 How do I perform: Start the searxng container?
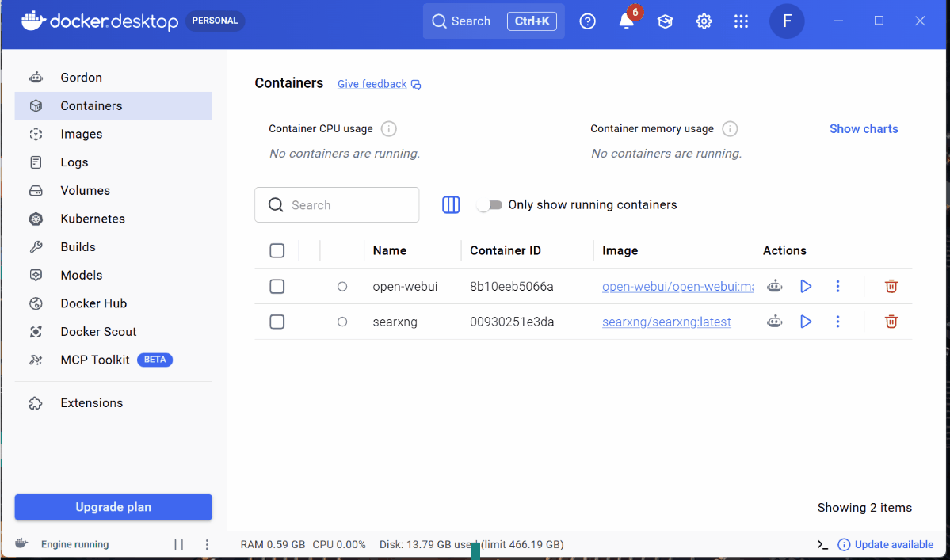pyautogui.click(x=806, y=322)
